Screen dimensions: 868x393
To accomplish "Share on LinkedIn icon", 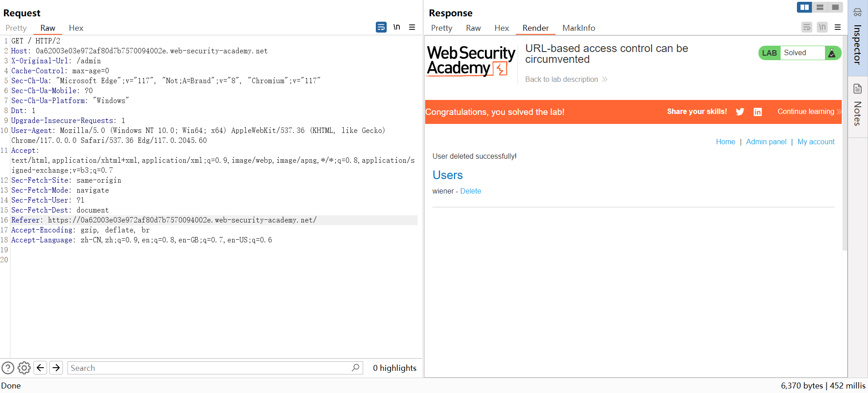I will (x=758, y=112).
